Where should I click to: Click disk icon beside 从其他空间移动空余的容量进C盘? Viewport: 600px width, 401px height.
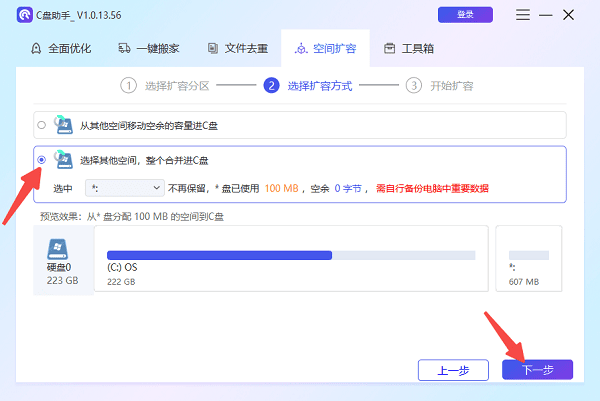coord(63,125)
